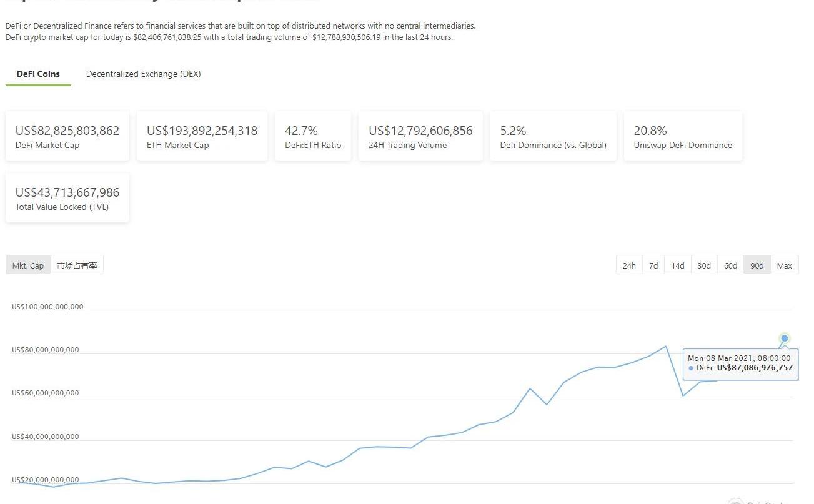
Task: Select the 60d time range
Action: click(730, 265)
